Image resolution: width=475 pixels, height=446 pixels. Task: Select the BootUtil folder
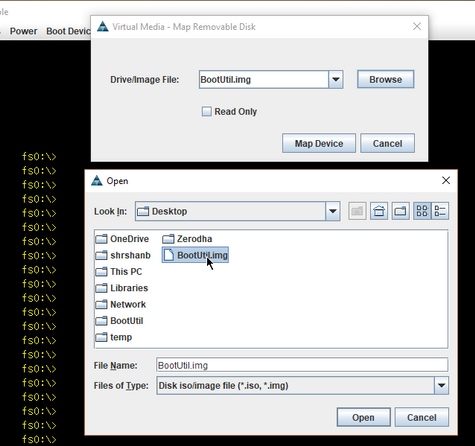pyautogui.click(x=119, y=321)
